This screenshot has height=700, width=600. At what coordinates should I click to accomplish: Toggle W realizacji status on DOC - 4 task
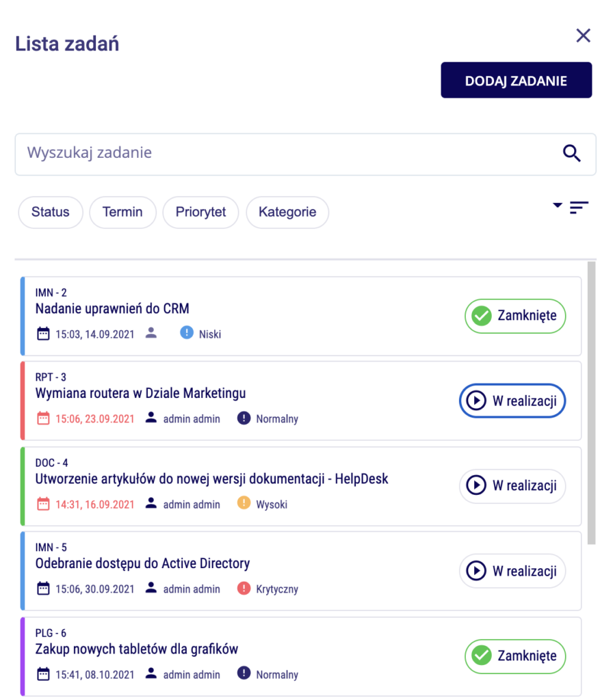coord(512,486)
